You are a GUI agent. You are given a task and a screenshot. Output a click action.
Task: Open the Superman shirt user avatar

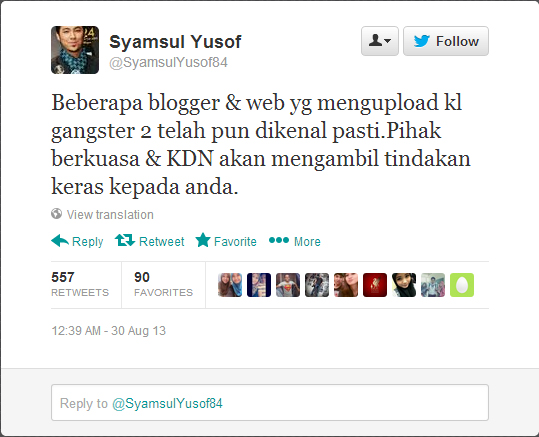tap(288, 285)
